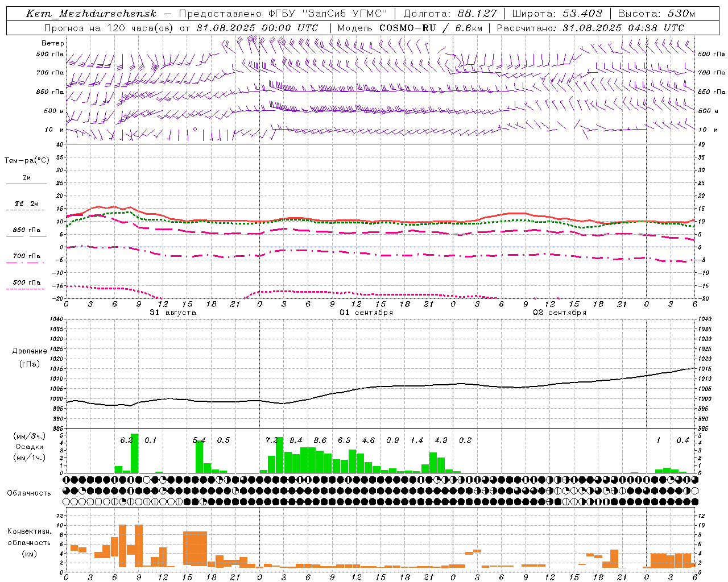Image resolution: width=728 pixels, height=582 pixels.
Task: Click the (мм/1ч.) precipitation unit label
Action: click(30, 458)
